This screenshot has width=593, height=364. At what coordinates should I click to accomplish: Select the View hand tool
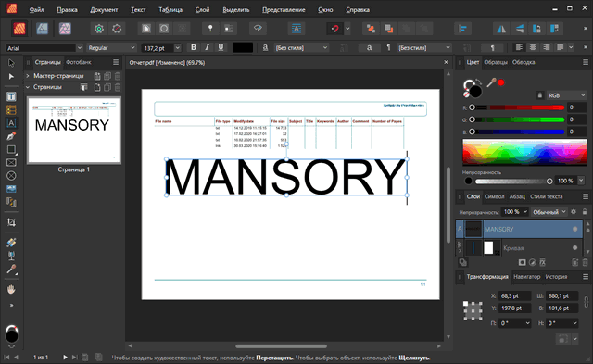click(x=11, y=290)
